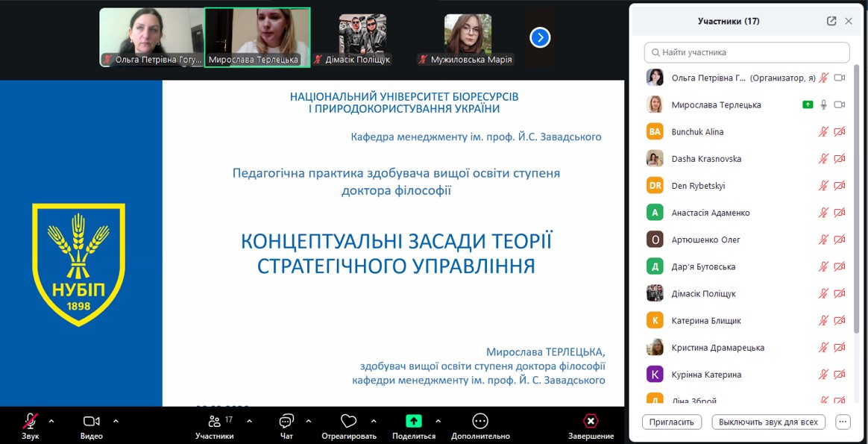The height and width of the screenshot is (444, 868).
Task: Unmute the microphone with the Звук button
Action: 31,426
